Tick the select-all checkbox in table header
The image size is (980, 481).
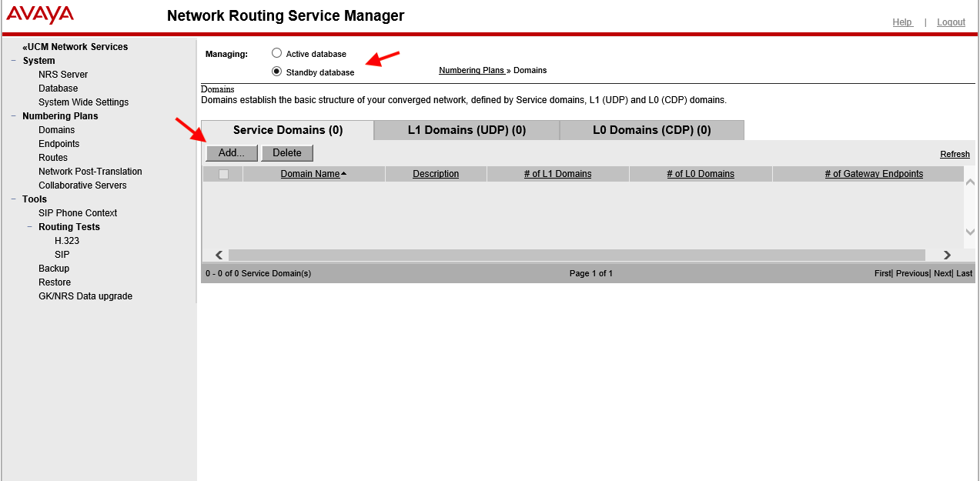pos(223,174)
